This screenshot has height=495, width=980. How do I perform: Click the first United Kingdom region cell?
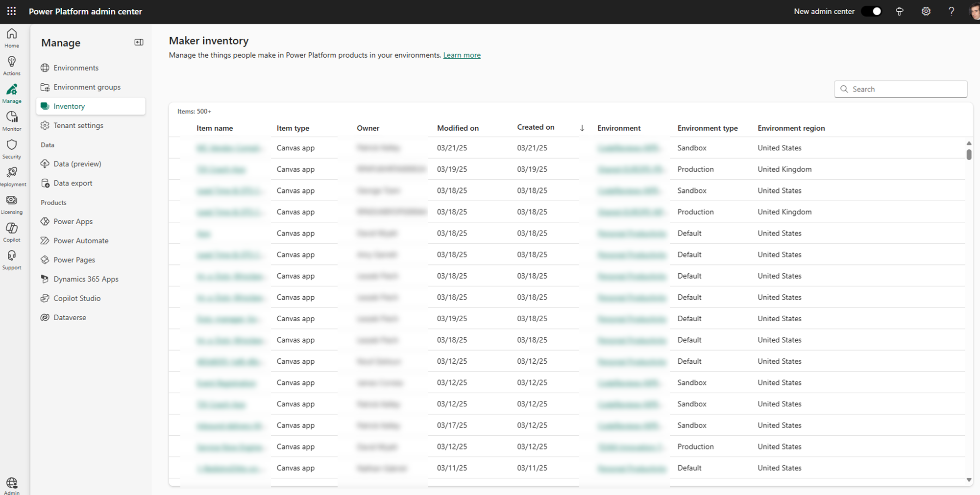point(784,169)
